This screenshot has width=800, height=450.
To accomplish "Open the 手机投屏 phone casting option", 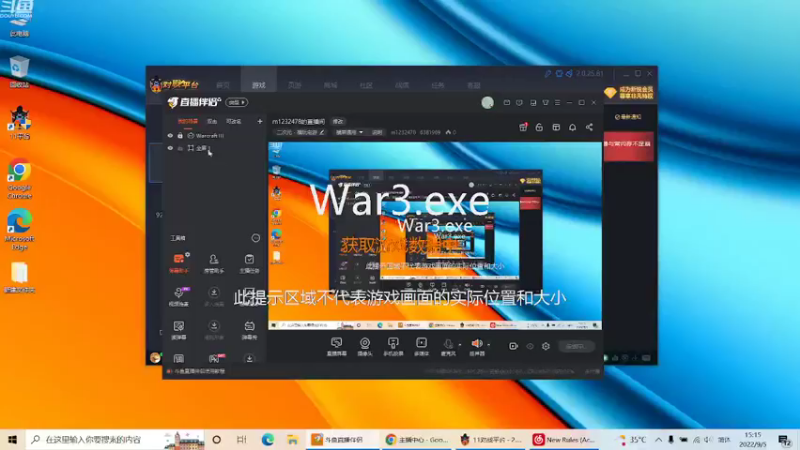I will pyautogui.click(x=393, y=346).
